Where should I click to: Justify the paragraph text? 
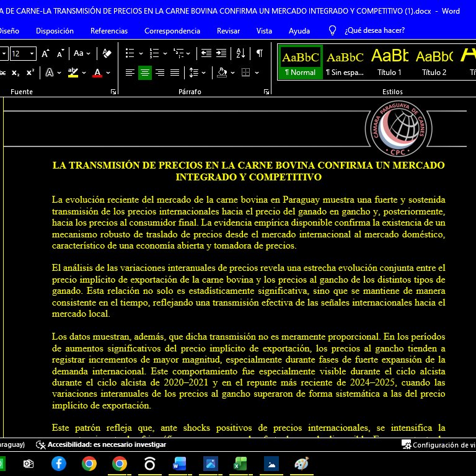175,73
